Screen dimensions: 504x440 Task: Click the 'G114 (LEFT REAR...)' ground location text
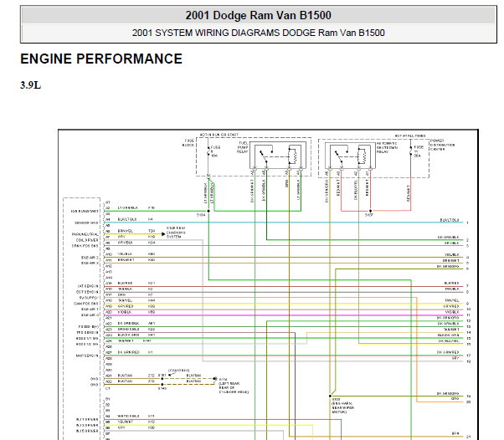point(234,386)
